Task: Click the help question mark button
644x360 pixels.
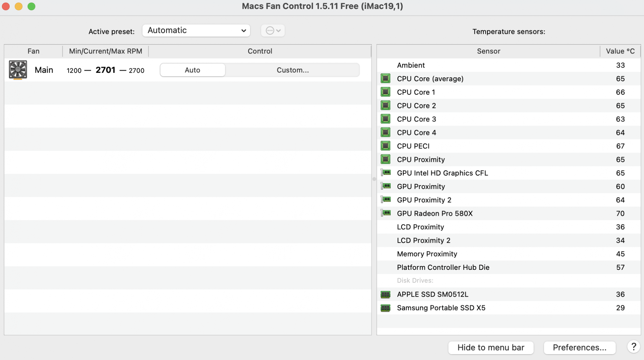Action: point(633,347)
